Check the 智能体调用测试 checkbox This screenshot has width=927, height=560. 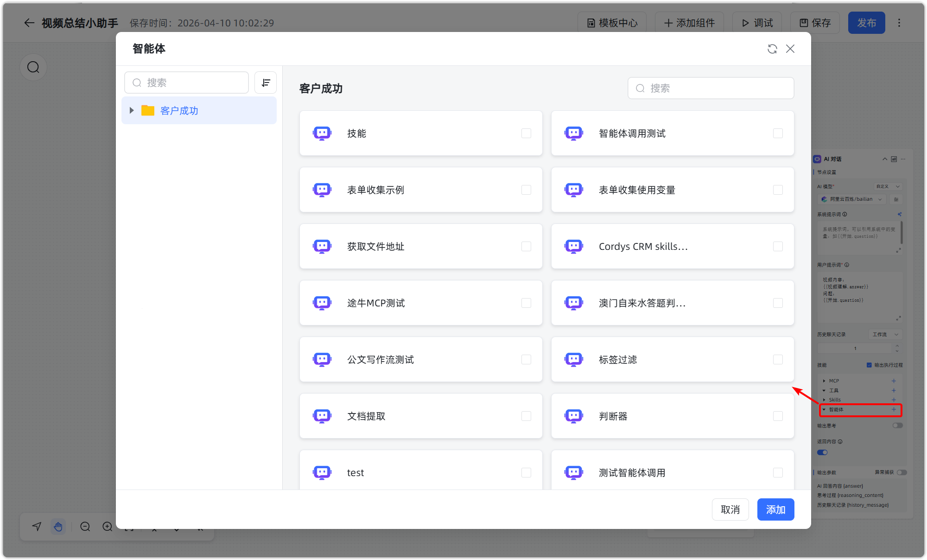coord(778,134)
